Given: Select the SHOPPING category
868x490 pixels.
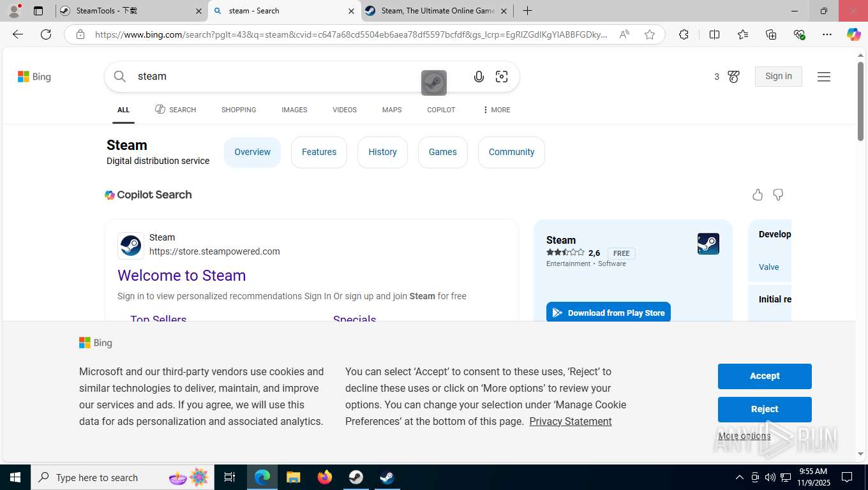Looking at the screenshot, I should pyautogui.click(x=239, y=110).
